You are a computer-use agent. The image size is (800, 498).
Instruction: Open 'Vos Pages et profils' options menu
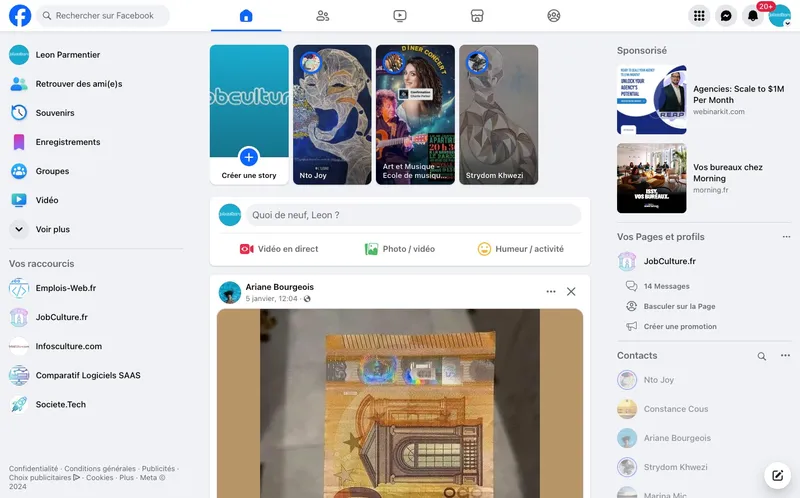(785, 237)
